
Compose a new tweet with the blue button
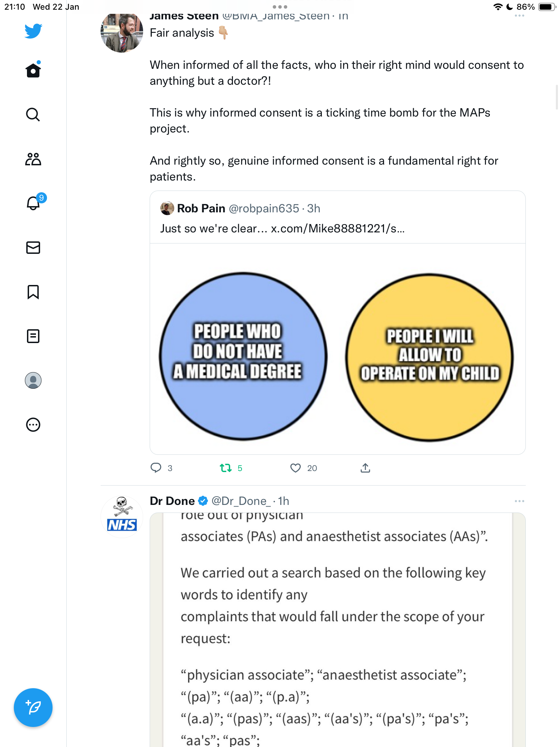33,708
